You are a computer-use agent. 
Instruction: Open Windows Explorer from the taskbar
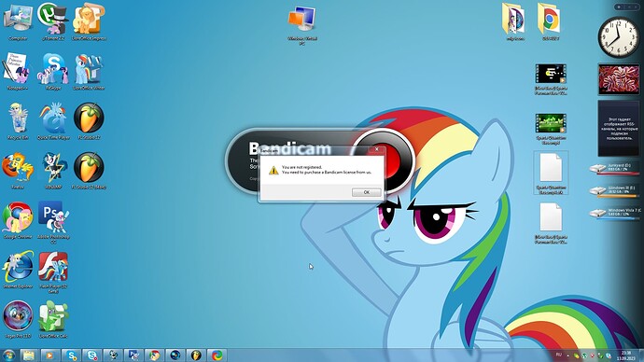pos(28,355)
